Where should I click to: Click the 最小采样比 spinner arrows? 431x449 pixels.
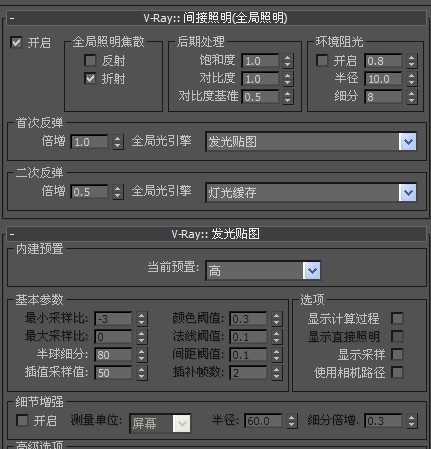[x=141, y=319]
